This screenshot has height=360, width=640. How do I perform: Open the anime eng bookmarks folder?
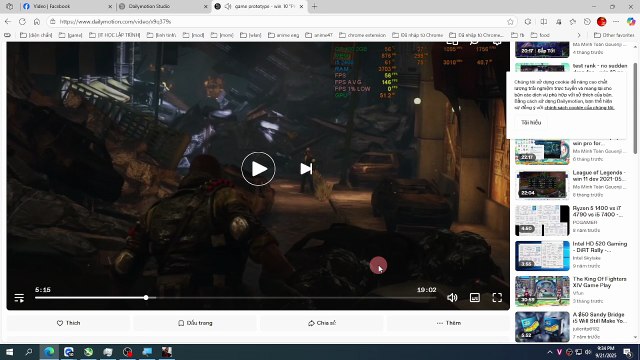click(283, 35)
